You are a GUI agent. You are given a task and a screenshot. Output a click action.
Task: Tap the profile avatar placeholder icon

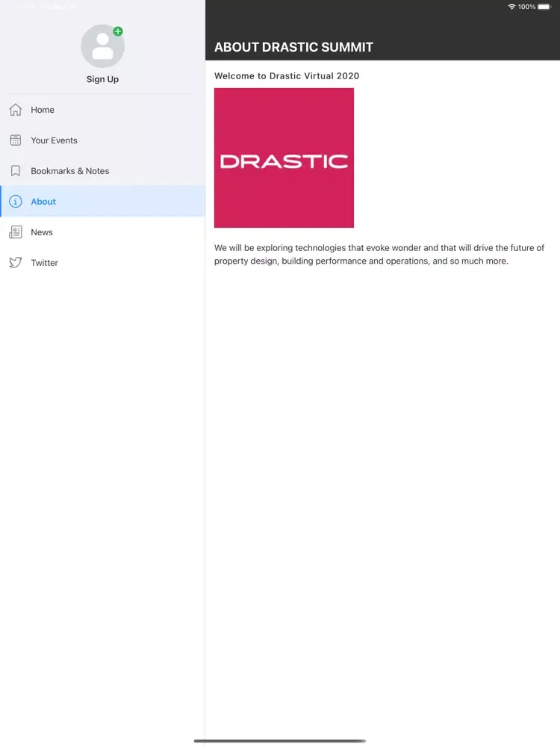pos(102,46)
